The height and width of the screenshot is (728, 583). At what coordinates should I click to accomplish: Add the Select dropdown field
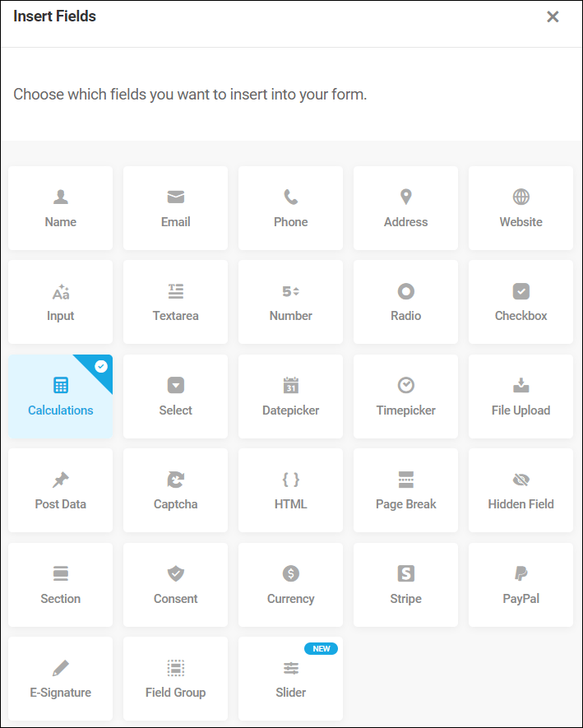[175, 396]
